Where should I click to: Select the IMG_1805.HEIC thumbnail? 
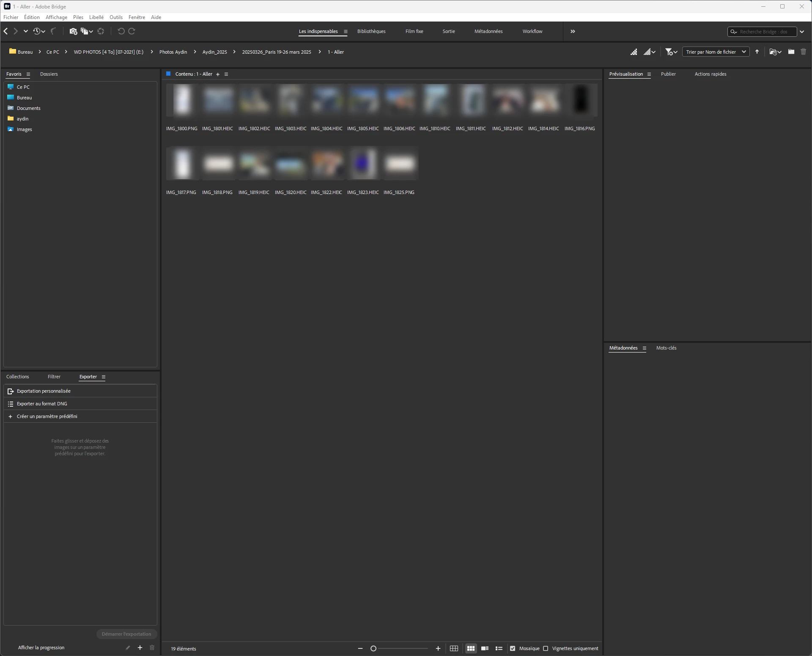[363, 101]
